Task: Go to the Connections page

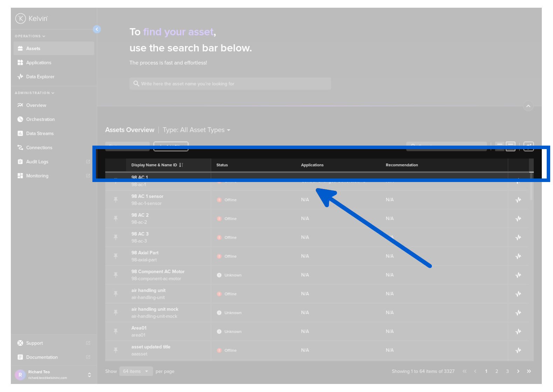Action: coord(39,148)
